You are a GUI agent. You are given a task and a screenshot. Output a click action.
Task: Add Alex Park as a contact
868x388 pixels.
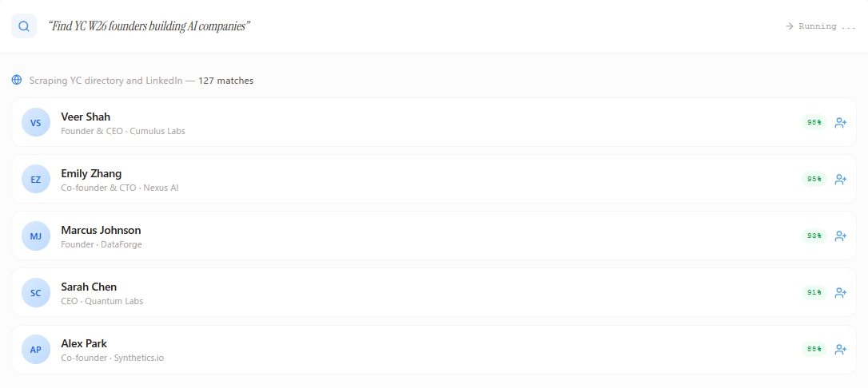pyautogui.click(x=840, y=350)
